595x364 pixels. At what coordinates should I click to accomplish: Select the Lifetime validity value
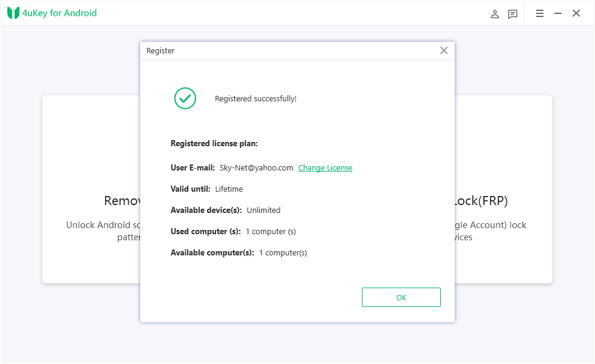click(x=229, y=189)
